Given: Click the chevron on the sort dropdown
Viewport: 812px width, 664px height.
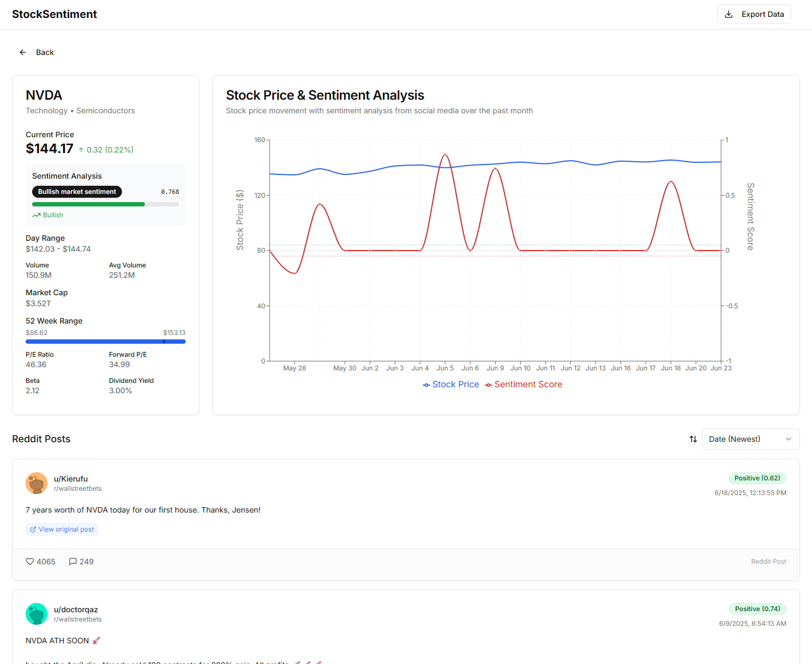Looking at the screenshot, I should coord(789,439).
